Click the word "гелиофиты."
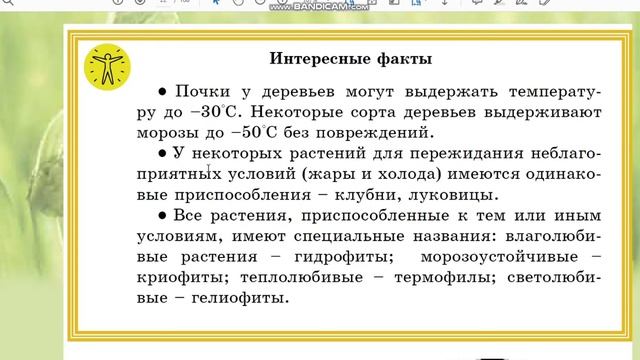Image resolution: width=640 pixels, height=360 pixels. 240,298
